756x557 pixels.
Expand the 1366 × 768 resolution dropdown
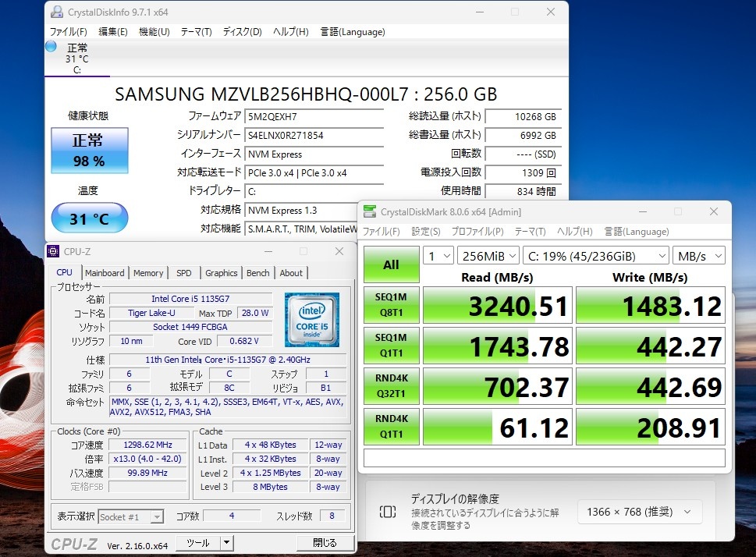pyautogui.click(x=640, y=512)
